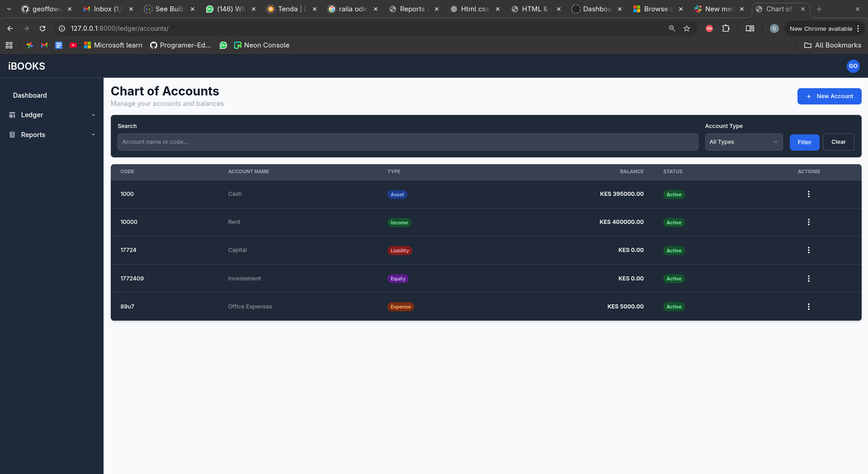The image size is (868, 474).
Task: Open actions menu for Office Expenses account
Action: [808, 307]
